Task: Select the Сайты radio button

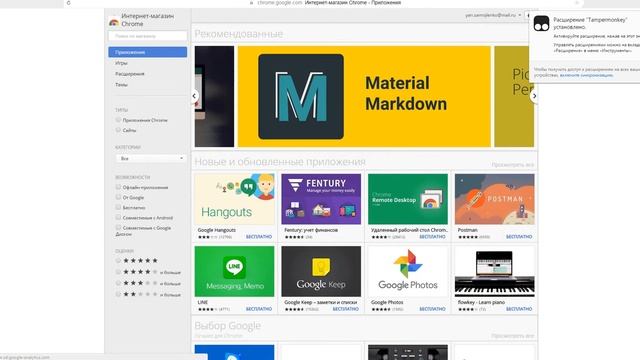Action: (x=118, y=130)
